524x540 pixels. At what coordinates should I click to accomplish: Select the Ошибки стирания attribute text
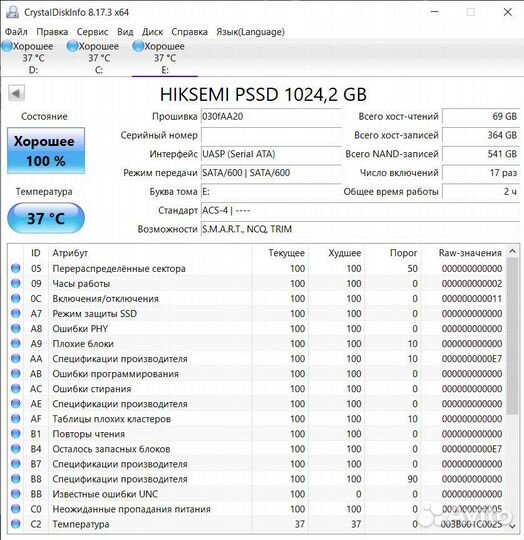pos(92,389)
